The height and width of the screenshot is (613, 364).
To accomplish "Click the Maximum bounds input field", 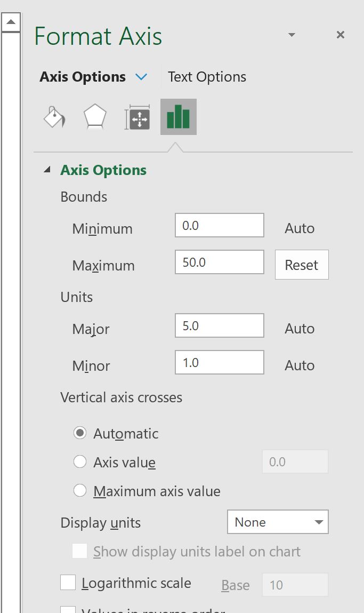I will [x=219, y=262].
